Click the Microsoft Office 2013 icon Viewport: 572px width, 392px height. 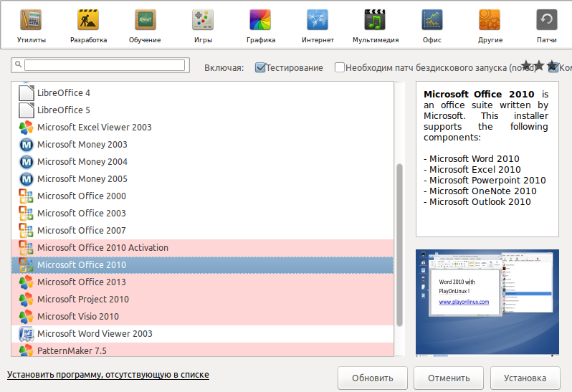point(27,282)
